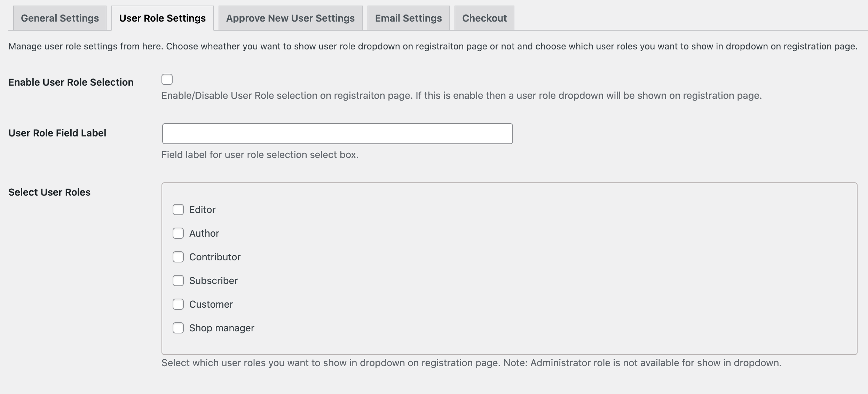Check the Subscriber role checkbox

tap(179, 280)
